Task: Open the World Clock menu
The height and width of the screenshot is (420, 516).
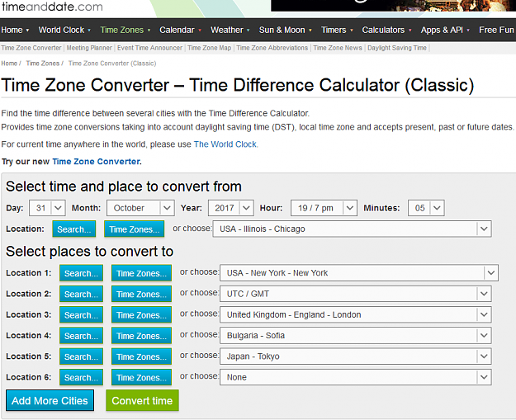Action: pos(64,30)
